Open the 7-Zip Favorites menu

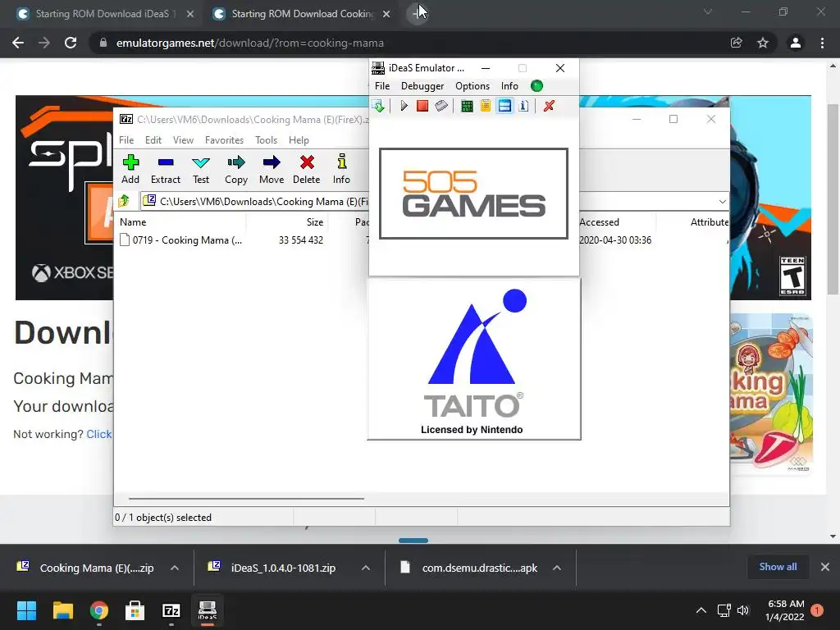[x=225, y=139]
